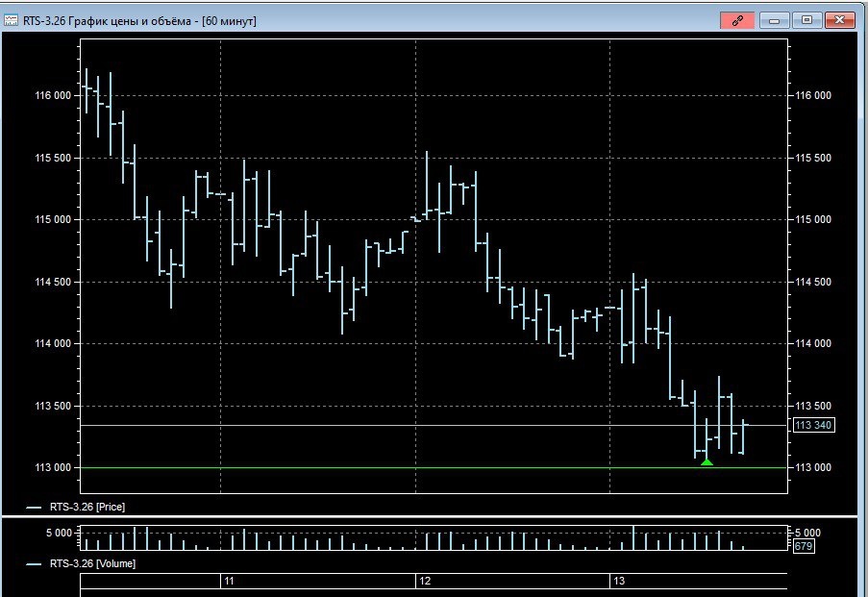The image size is (868, 597).
Task: Click the right axis label 115 500
Action: pyautogui.click(x=813, y=158)
